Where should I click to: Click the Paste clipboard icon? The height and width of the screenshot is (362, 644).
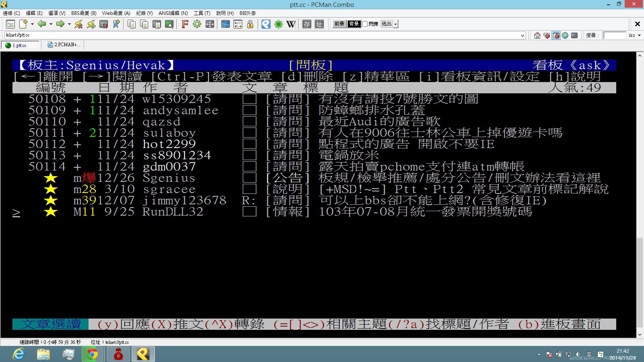click(144, 24)
